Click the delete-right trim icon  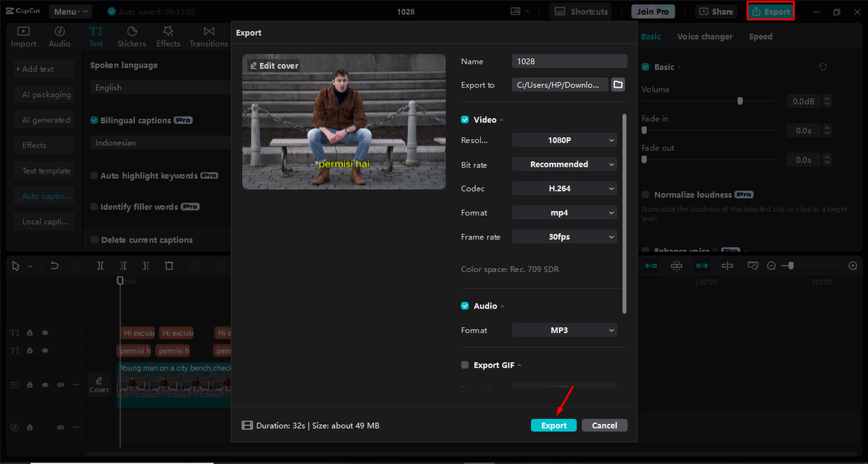(146, 266)
